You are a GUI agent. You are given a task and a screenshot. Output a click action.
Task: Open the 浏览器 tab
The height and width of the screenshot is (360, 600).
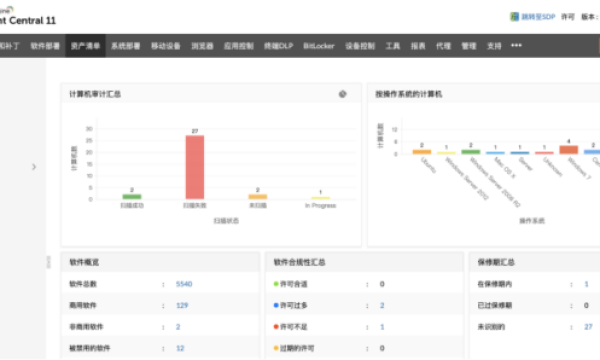coord(202,46)
